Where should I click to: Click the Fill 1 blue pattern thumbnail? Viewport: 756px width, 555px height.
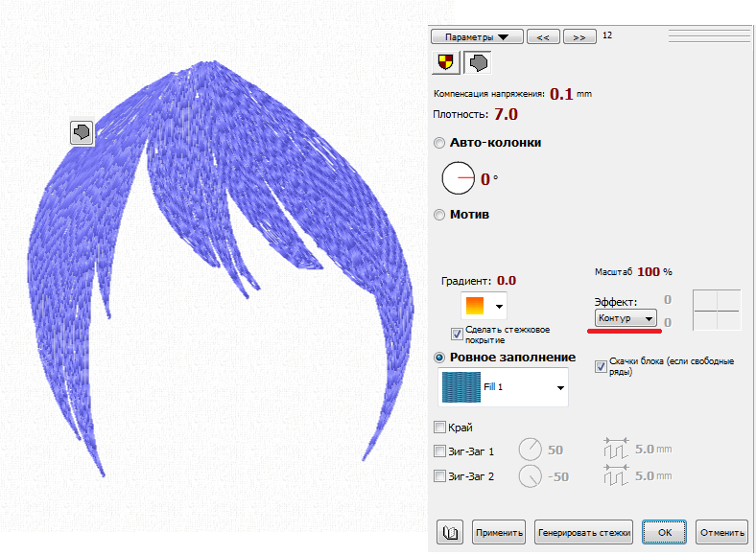coord(461,387)
